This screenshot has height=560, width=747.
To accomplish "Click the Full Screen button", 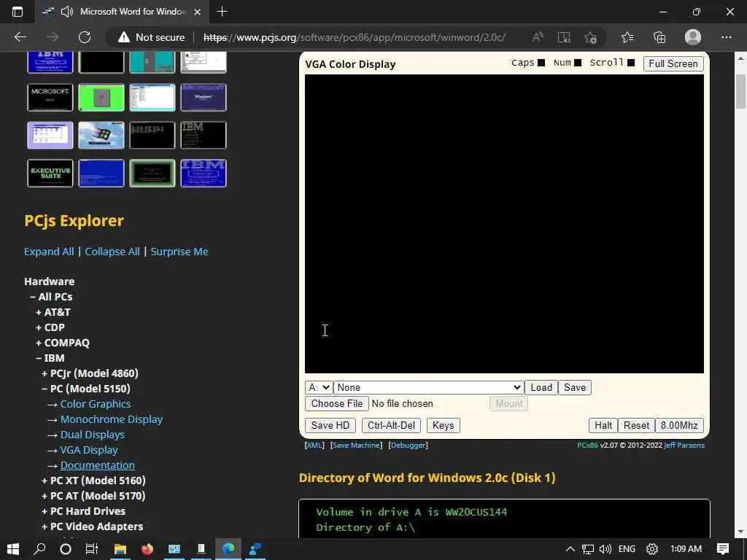I will [673, 63].
